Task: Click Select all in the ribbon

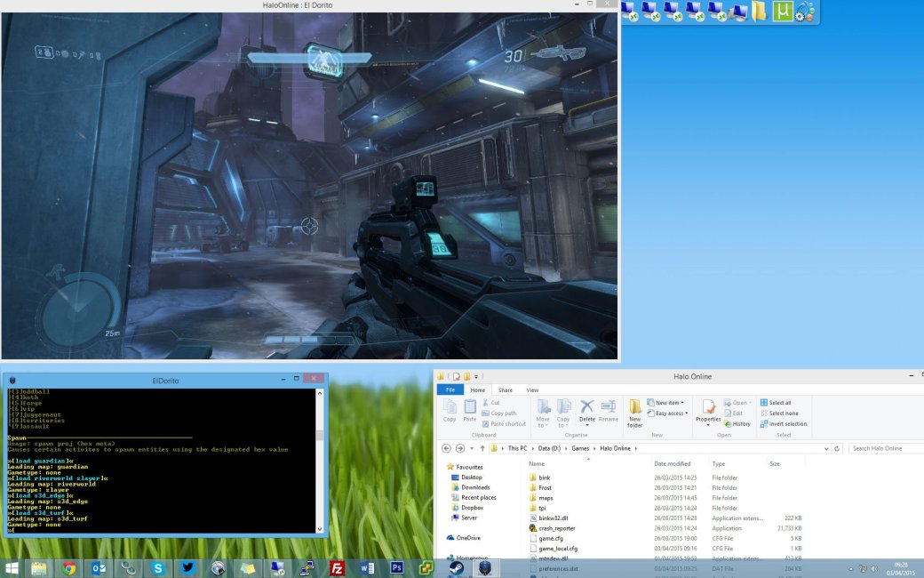Action: tap(776, 403)
